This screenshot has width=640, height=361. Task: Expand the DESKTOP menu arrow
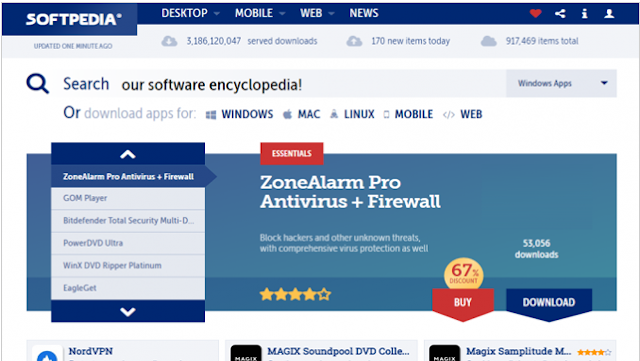[x=217, y=13]
